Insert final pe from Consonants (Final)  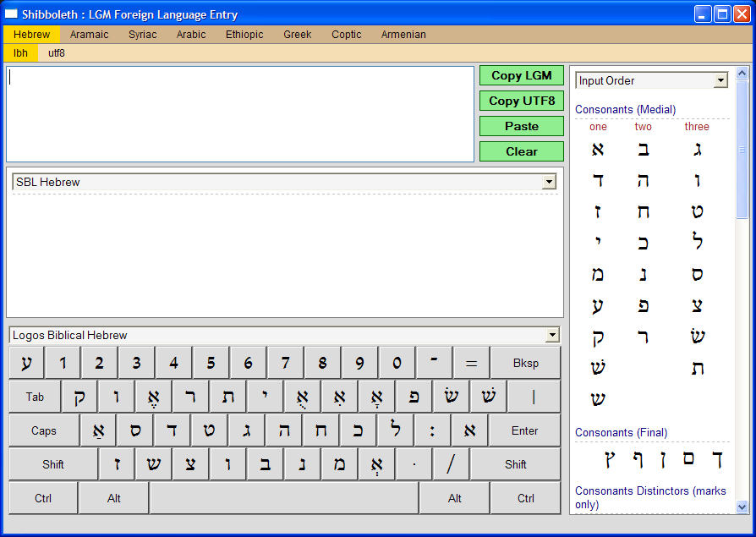click(x=638, y=459)
